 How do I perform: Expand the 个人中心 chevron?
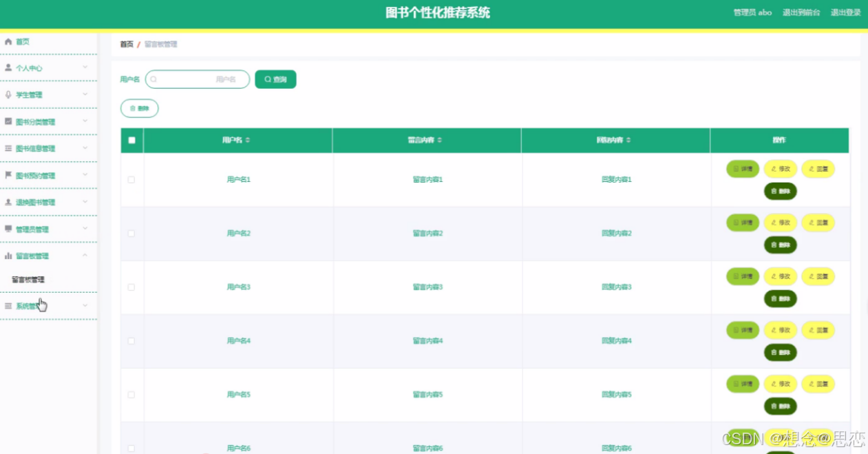(85, 68)
